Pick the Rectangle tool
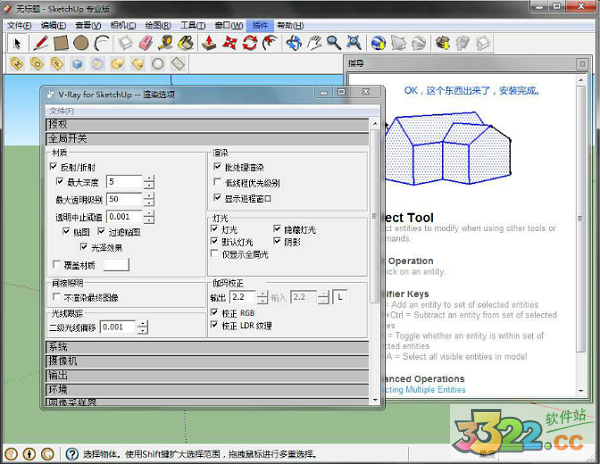The width and height of the screenshot is (600, 464). coord(61,43)
